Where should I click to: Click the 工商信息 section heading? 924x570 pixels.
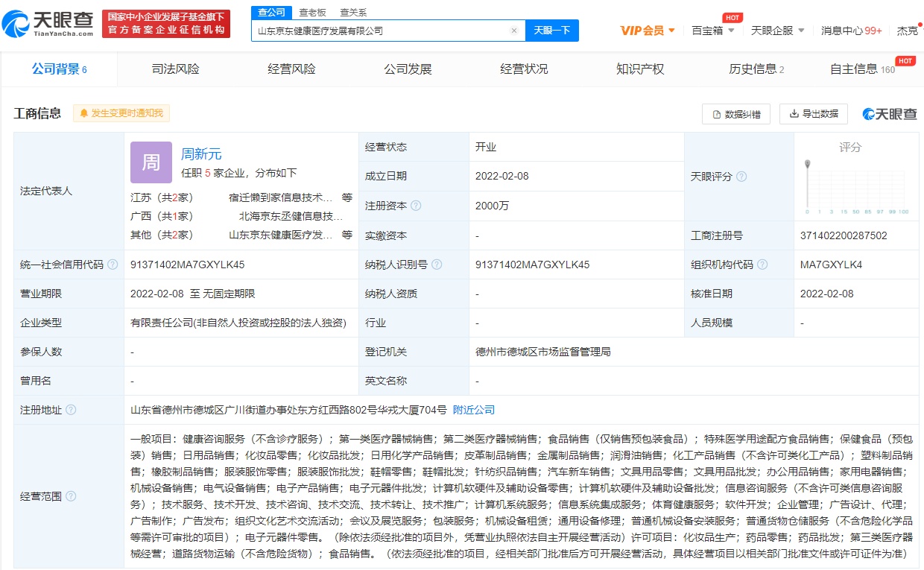pyautogui.click(x=37, y=113)
